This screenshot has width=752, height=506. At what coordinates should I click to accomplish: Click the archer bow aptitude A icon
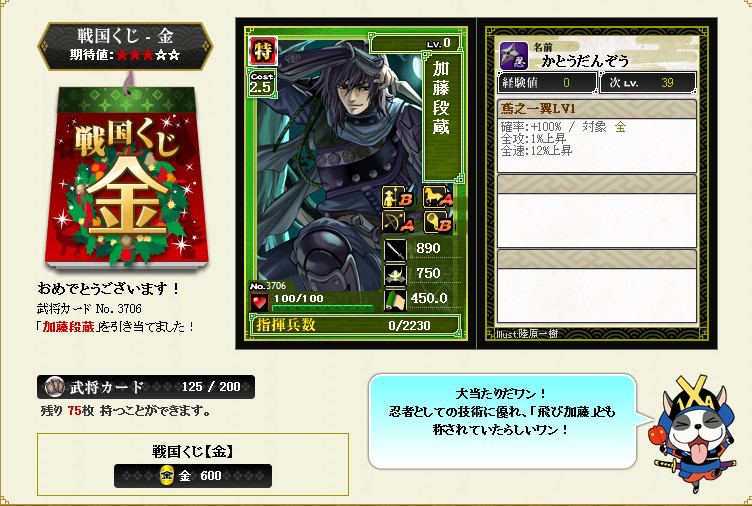click(398, 223)
